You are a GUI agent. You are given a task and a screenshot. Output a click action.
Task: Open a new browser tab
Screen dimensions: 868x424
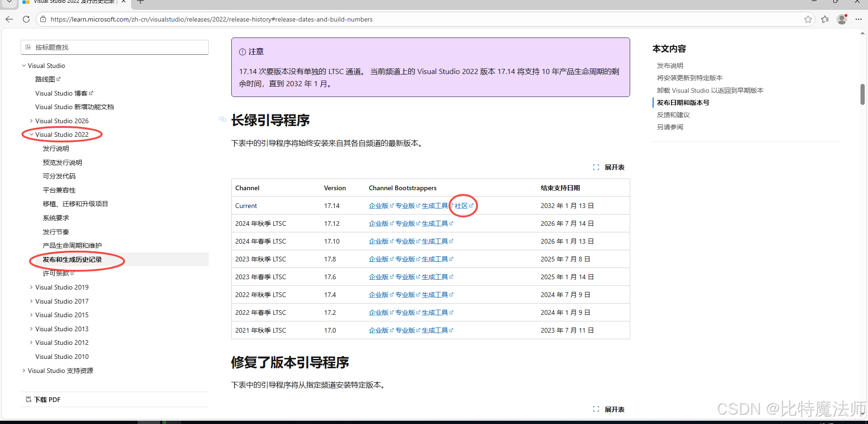click(140, 2)
